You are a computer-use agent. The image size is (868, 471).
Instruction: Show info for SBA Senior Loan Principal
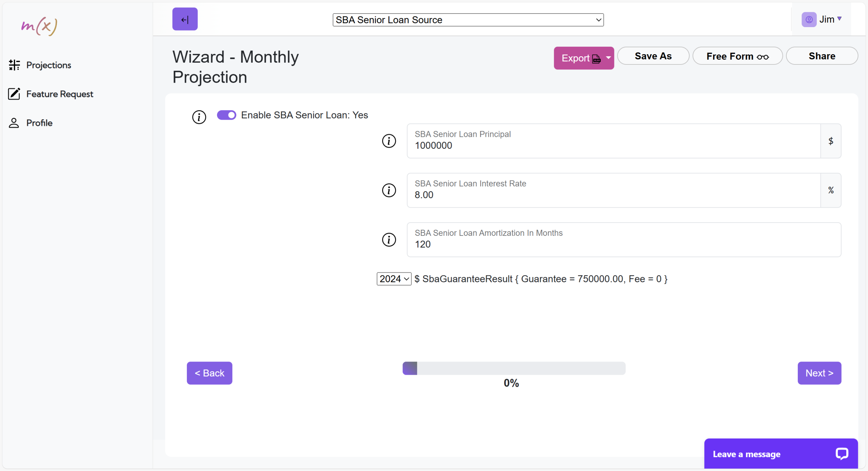[x=389, y=141]
